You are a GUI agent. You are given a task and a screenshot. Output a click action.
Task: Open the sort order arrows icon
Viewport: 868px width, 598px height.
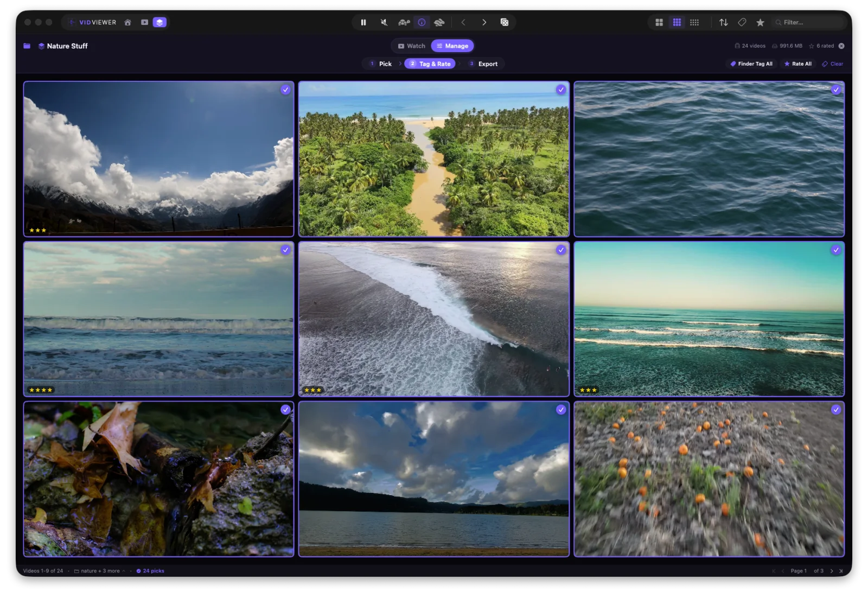point(724,22)
